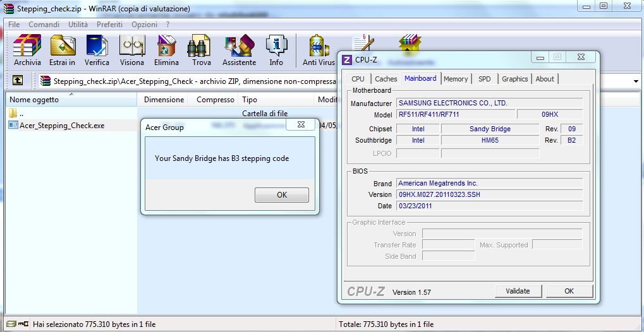Open the Preferiti menu

point(110,24)
